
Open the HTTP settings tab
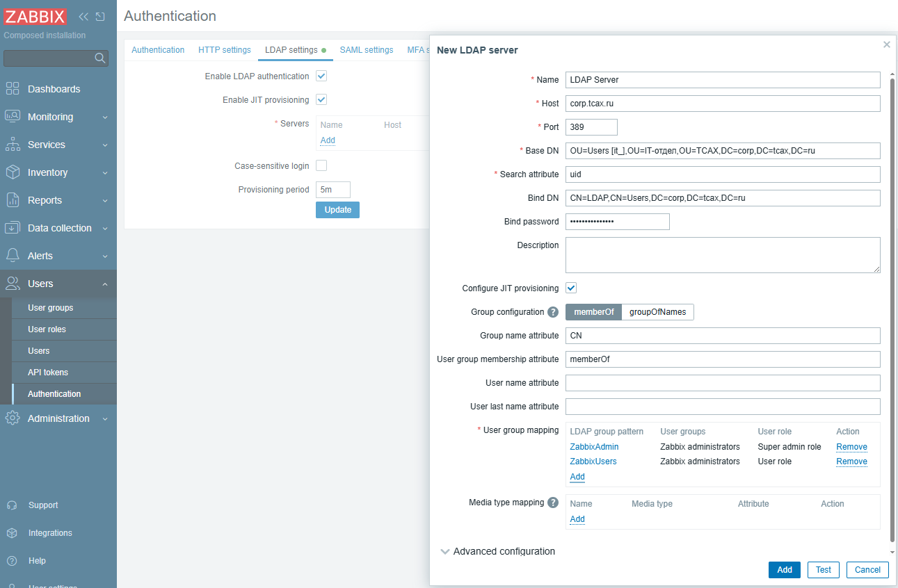pos(224,50)
